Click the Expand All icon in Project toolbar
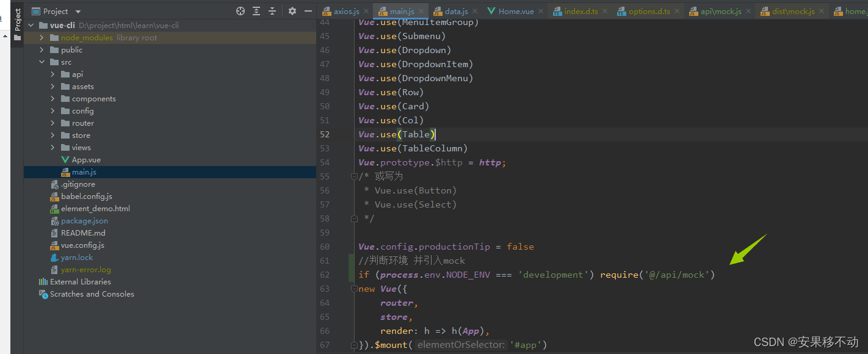 tap(256, 10)
